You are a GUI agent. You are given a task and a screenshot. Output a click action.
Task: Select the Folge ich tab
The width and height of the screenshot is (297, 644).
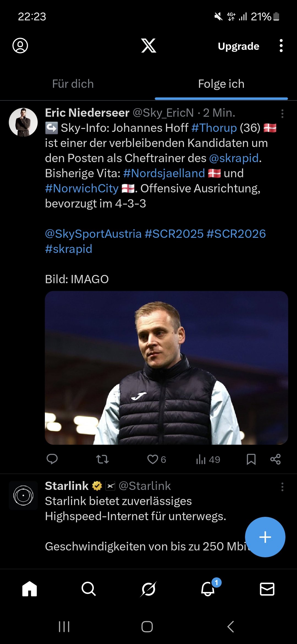221,84
